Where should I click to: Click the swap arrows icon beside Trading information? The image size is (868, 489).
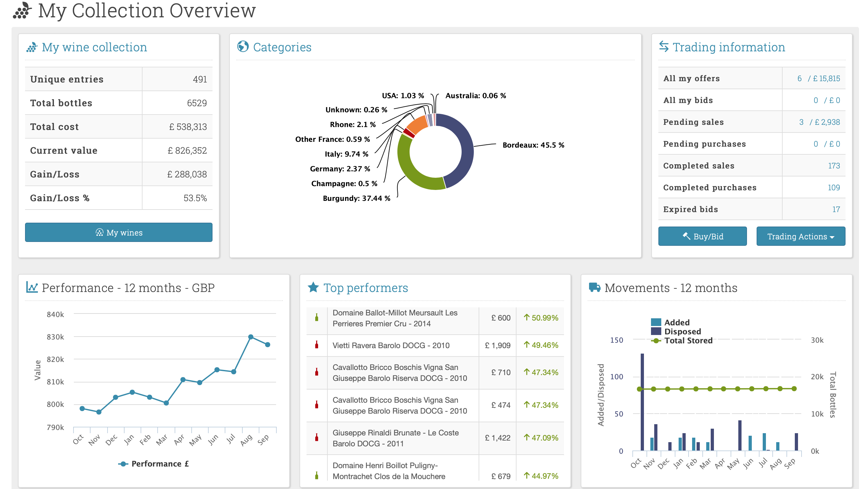[664, 47]
